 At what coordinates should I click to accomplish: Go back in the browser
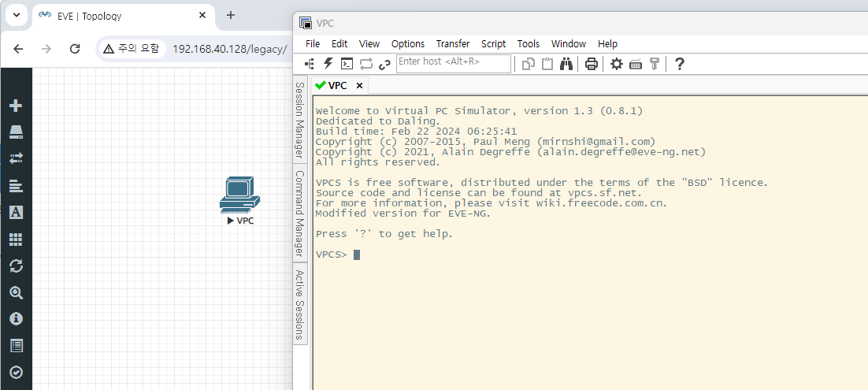[18, 49]
